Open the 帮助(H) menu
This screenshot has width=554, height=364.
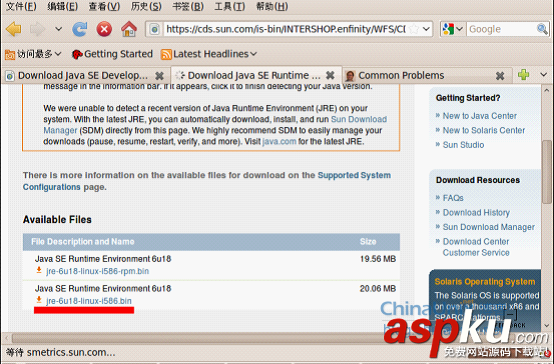[x=272, y=6]
